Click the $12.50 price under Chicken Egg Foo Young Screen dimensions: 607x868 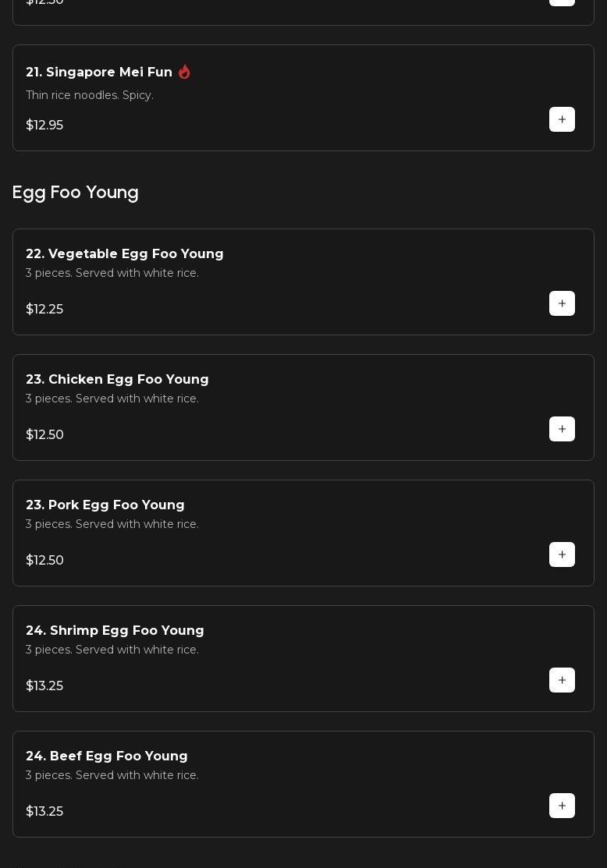[44, 434]
